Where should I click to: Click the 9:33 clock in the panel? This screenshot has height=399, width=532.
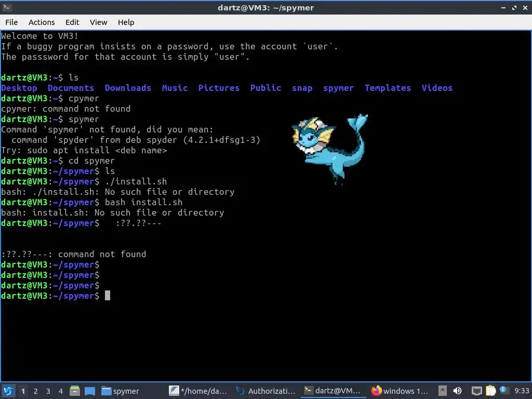522,391
